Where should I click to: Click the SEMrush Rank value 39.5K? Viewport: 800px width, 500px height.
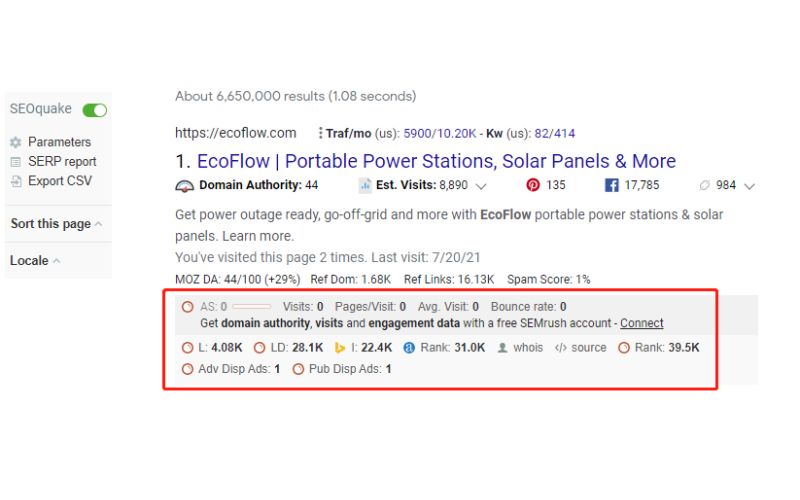pyautogui.click(x=684, y=348)
